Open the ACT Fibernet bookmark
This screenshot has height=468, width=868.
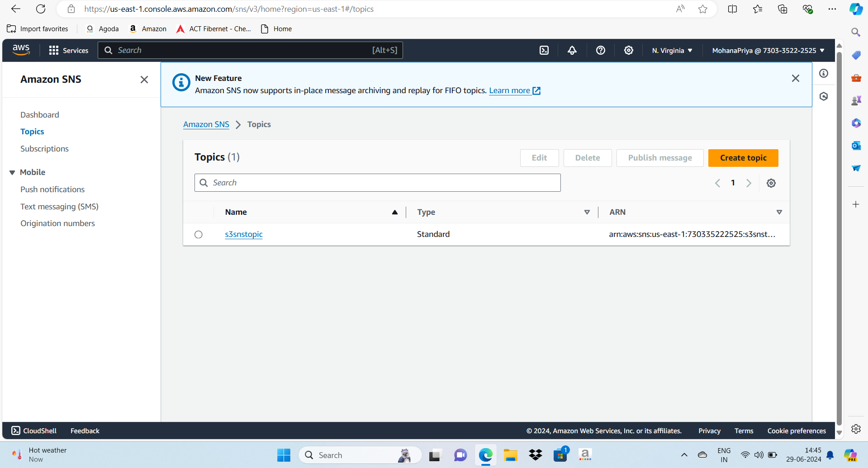214,29
